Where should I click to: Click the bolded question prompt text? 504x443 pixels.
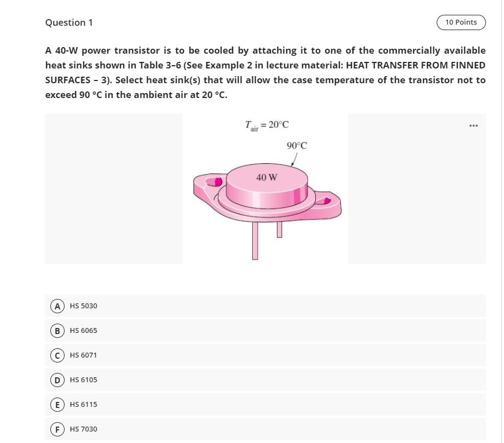(265, 72)
